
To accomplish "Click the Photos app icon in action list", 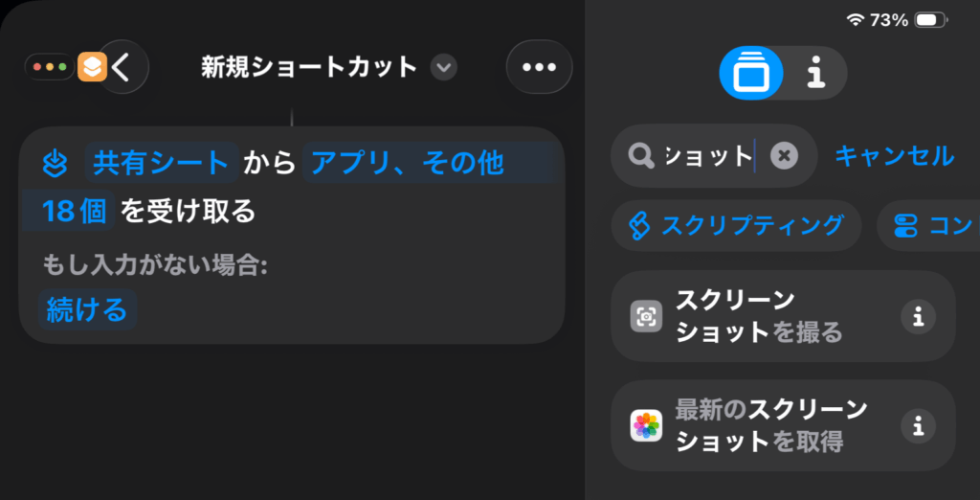I will [x=647, y=425].
